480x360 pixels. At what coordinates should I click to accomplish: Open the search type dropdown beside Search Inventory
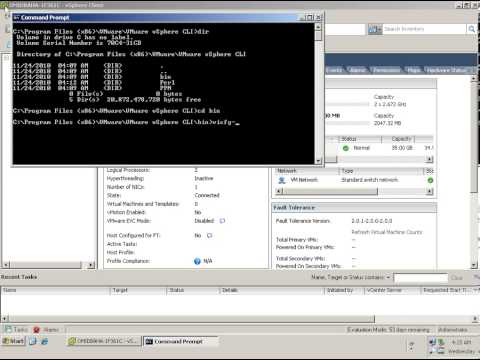click(375, 29)
